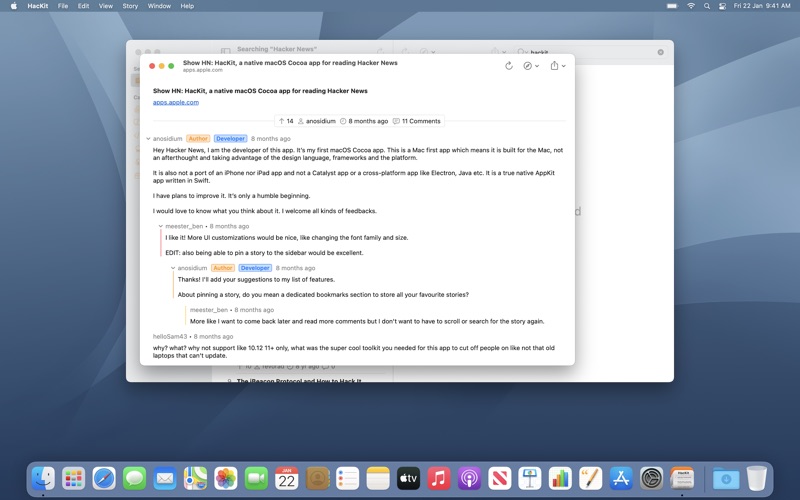Collapse the top anosidium comment thread

pyautogui.click(x=148, y=139)
